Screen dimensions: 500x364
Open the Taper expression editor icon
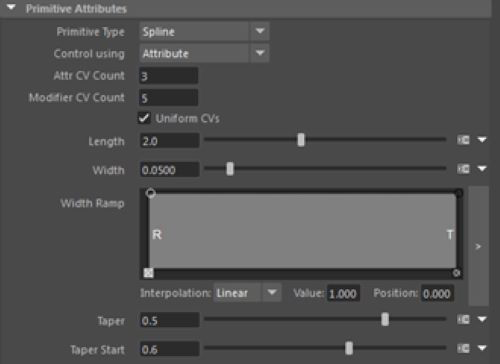[x=463, y=319]
